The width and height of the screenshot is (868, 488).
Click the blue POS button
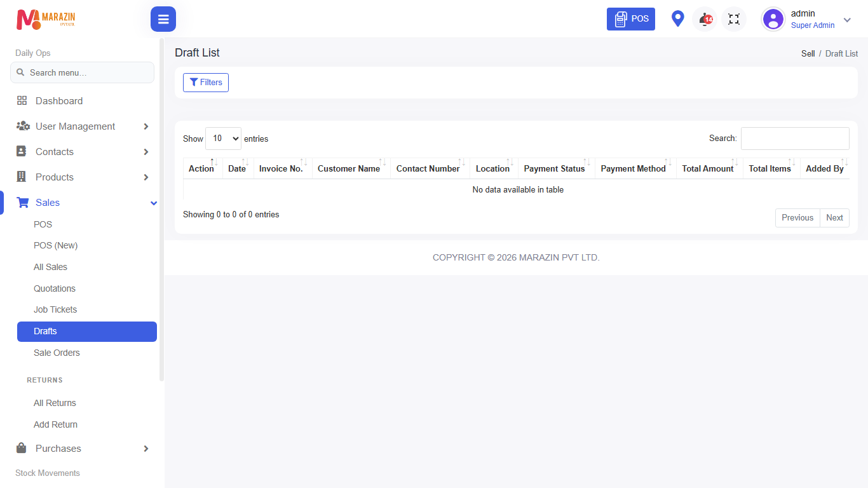(631, 19)
